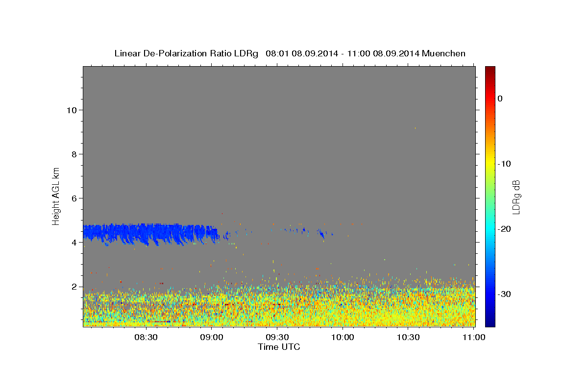Click the colorbar value 0
Viewport: 588px width, 392px height.
click(x=500, y=98)
